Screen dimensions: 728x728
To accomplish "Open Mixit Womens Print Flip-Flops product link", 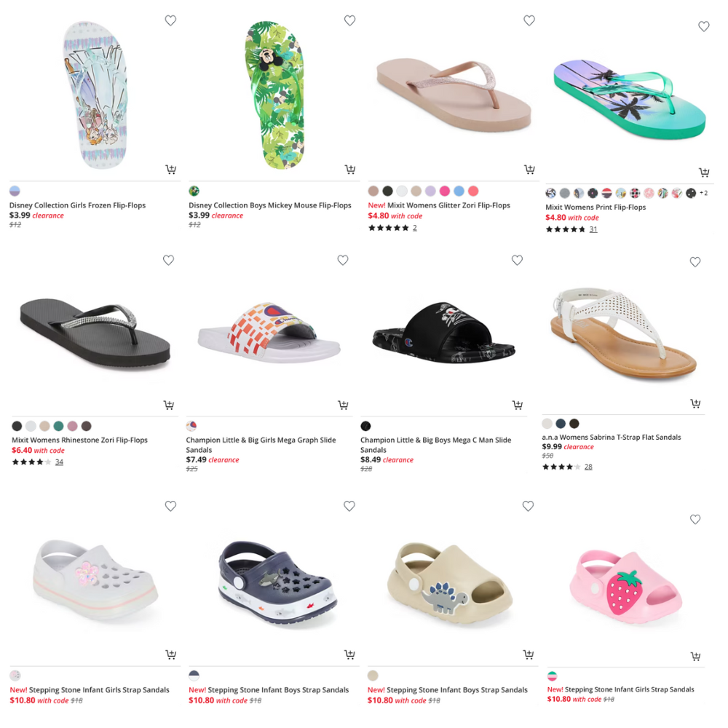I will coord(596,207).
